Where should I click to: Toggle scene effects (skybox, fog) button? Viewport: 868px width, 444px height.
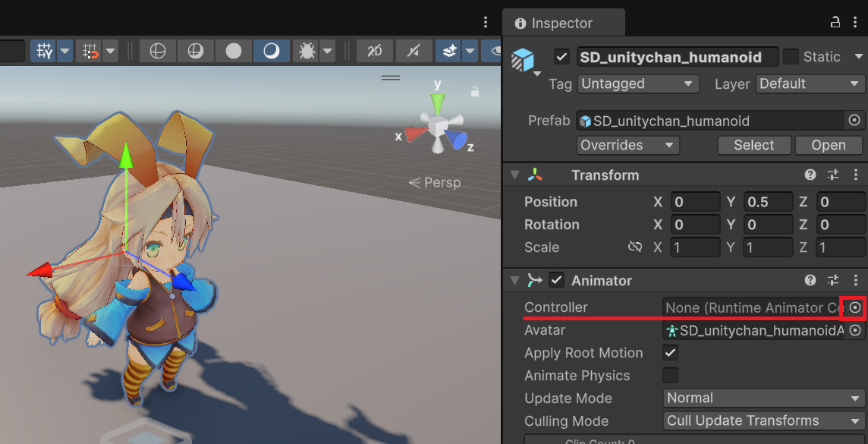pyautogui.click(x=450, y=51)
